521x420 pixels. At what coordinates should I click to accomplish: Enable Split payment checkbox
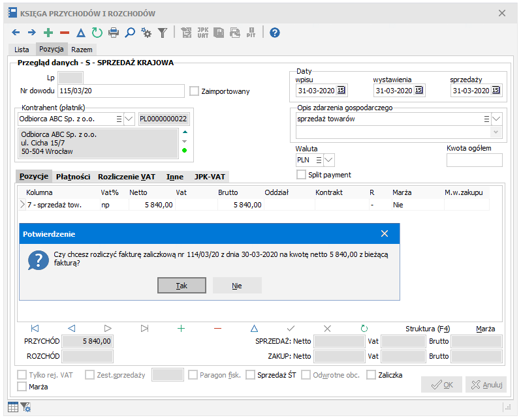coord(301,175)
